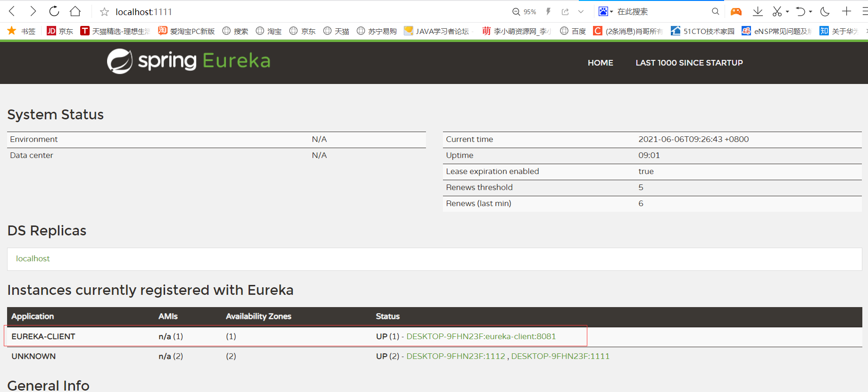The height and width of the screenshot is (392, 868).
Task: Open the orange game controller icon
Action: coord(736,12)
